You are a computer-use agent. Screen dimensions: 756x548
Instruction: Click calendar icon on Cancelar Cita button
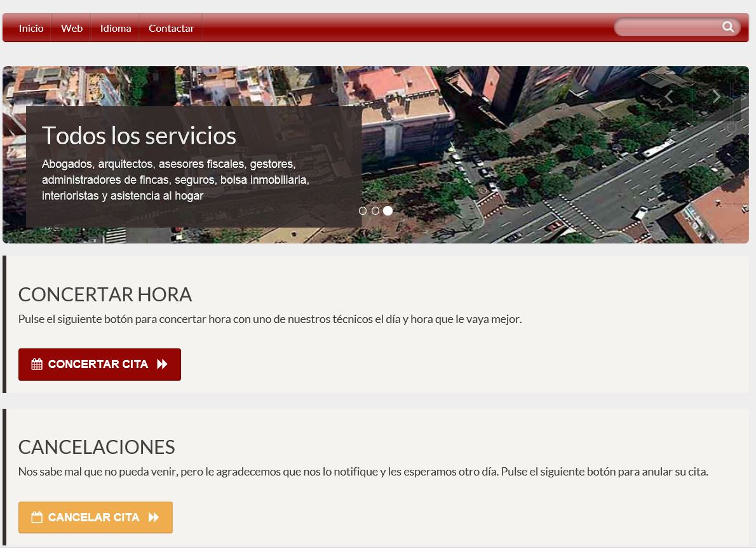click(x=37, y=517)
